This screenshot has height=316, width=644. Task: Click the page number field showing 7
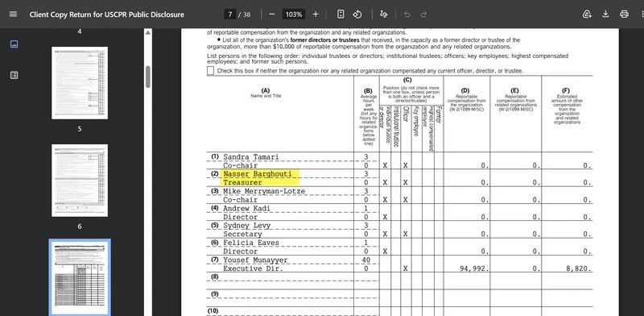[230, 15]
